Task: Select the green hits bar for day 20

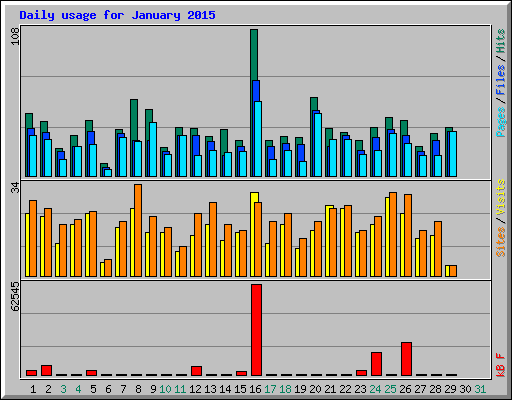Action: 314,104
